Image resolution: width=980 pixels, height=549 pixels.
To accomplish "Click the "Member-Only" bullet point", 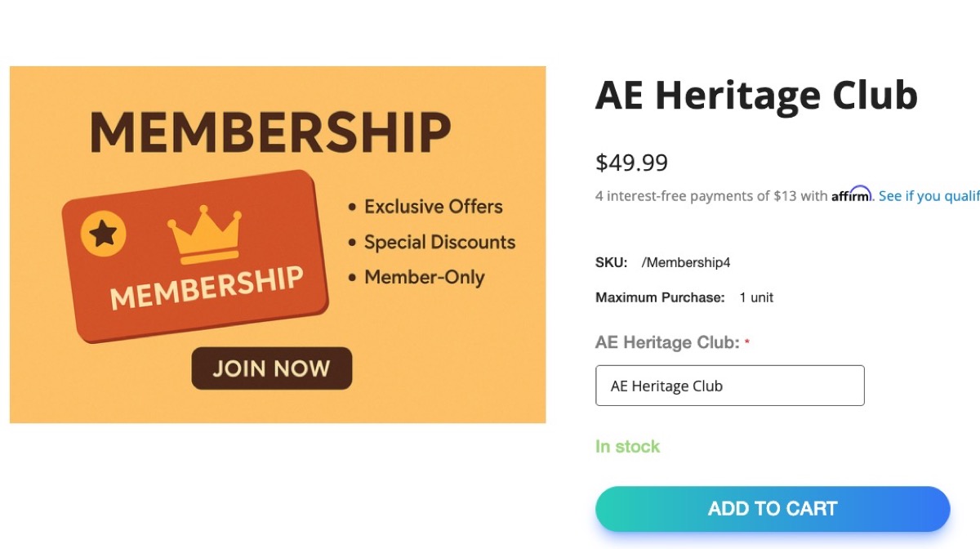I will pyautogui.click(x=425, y=277).
